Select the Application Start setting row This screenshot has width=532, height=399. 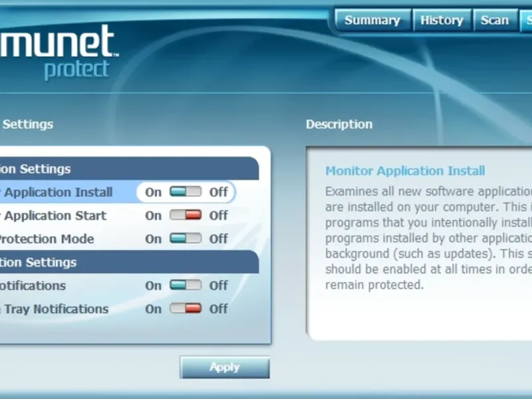coord(118,215)
